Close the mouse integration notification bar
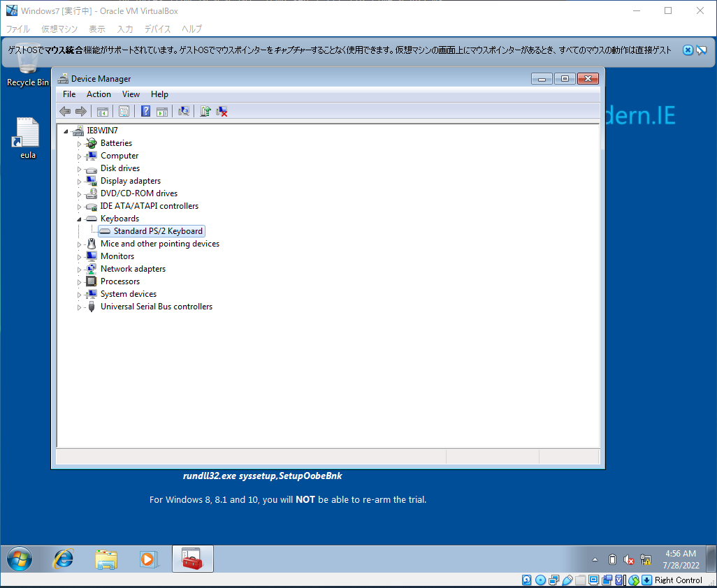The width and height of the screenshot is (717, 588). coord(688,50)
